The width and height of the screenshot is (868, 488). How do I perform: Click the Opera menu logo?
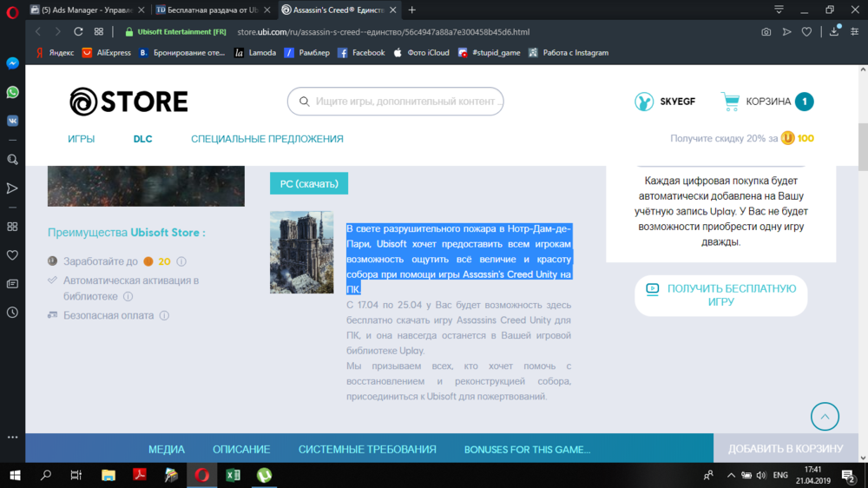pos(12,11)
